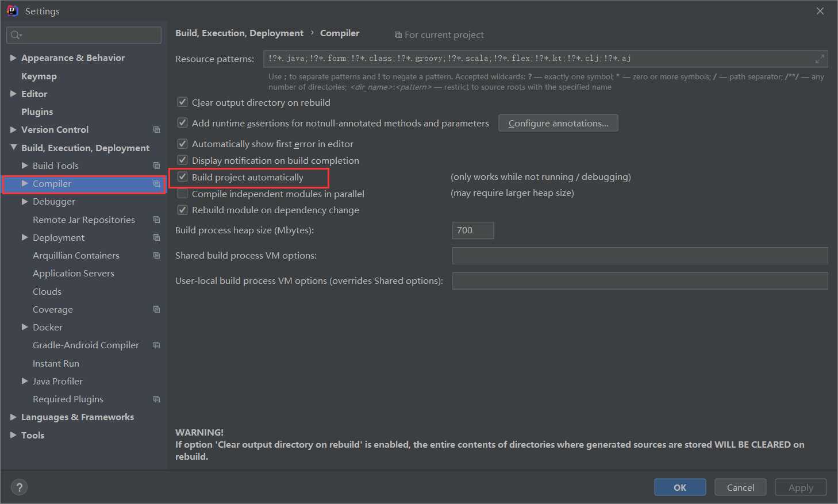
Task: Expand the Docker node arrow
Action: click(25, 327)
